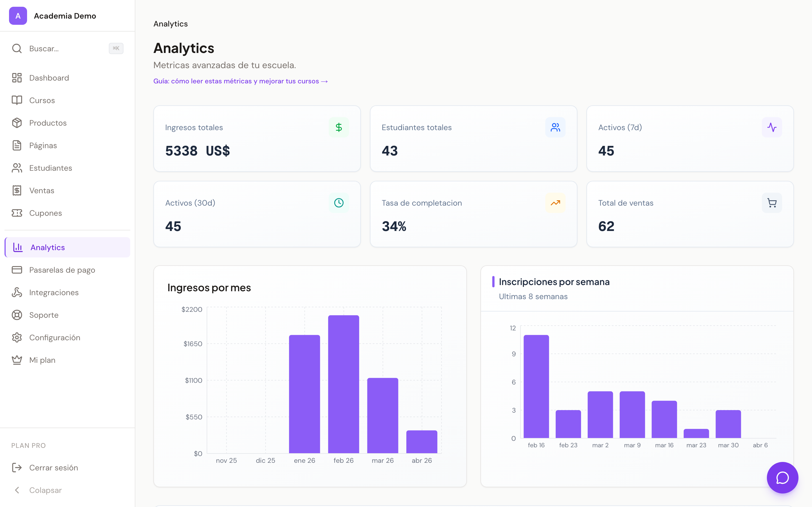Click the dollar icon on Ingresos totales
Image resolution: width=812 pixels, height=507 pixels.
(x=339, y=127)
